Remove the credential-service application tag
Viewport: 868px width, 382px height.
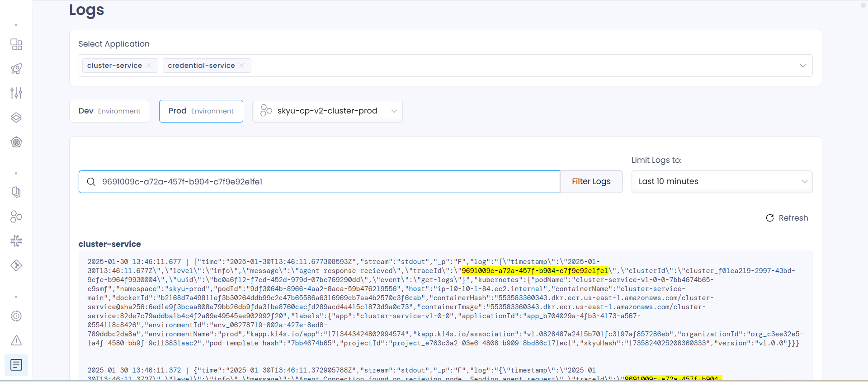[x=242, y=66]
